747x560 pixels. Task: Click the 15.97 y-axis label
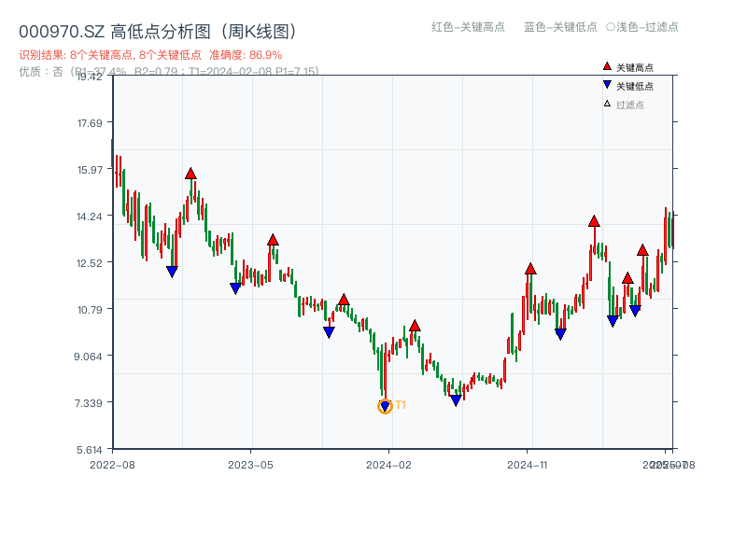pos(90,170)
